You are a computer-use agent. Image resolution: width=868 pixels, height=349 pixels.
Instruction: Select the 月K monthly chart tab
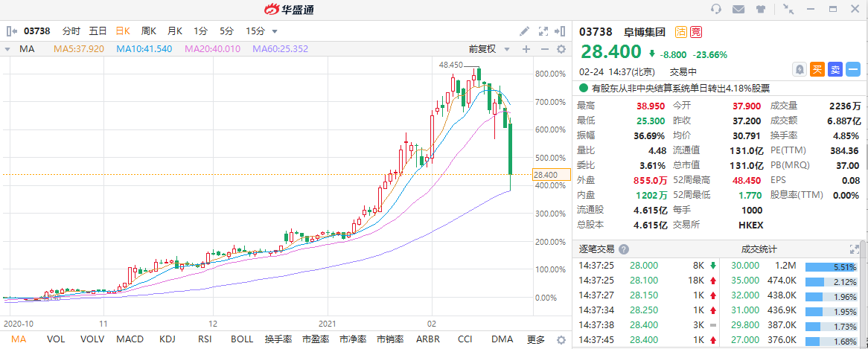[176, 31]
